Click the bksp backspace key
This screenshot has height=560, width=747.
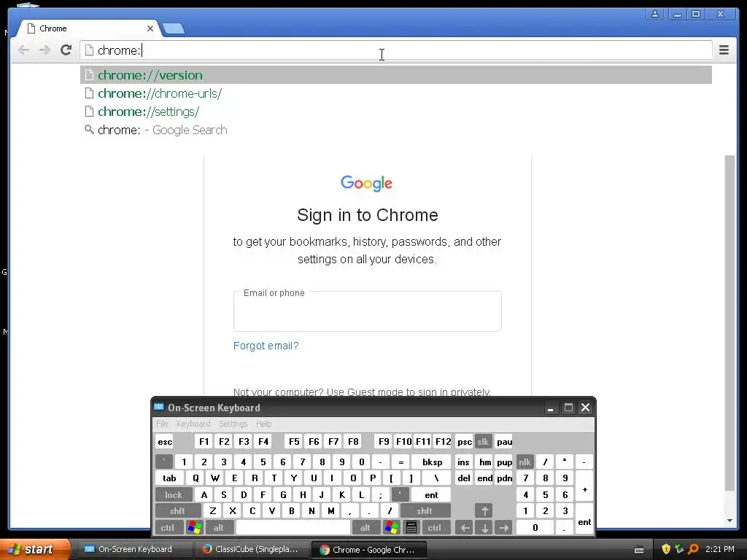tap(432, 462)
